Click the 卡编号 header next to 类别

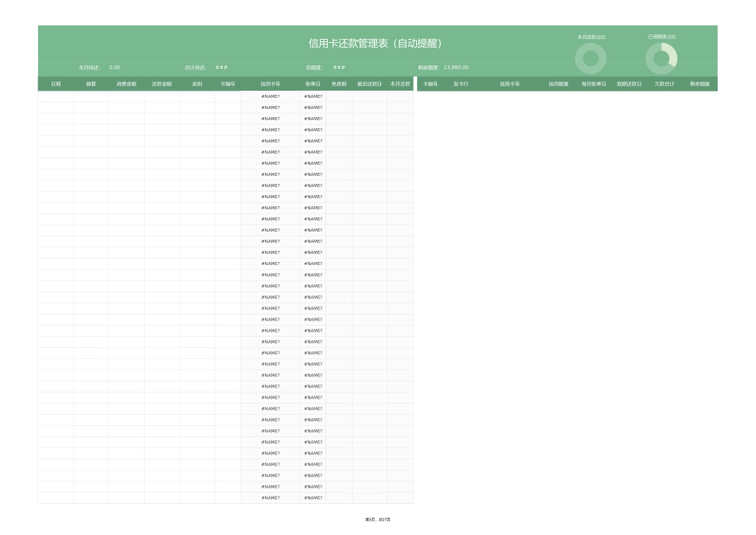pyautogui.click(x=228, y=84)
